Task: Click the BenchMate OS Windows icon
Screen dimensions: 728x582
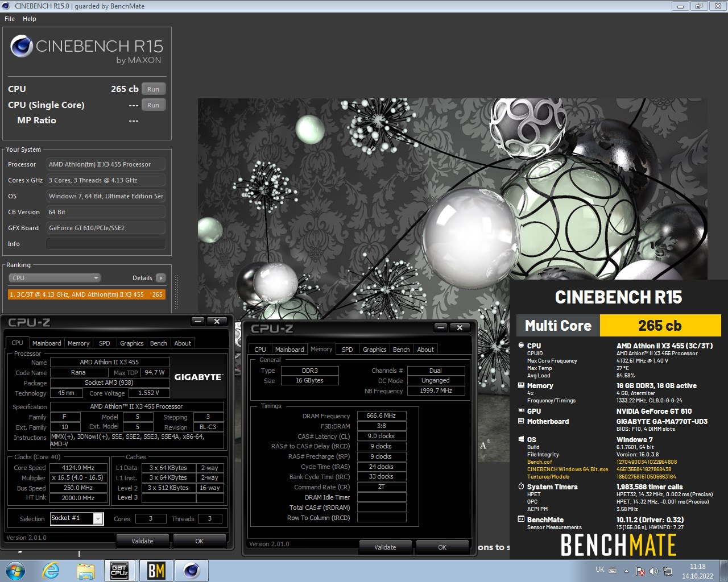Action: tap(521, 439)
